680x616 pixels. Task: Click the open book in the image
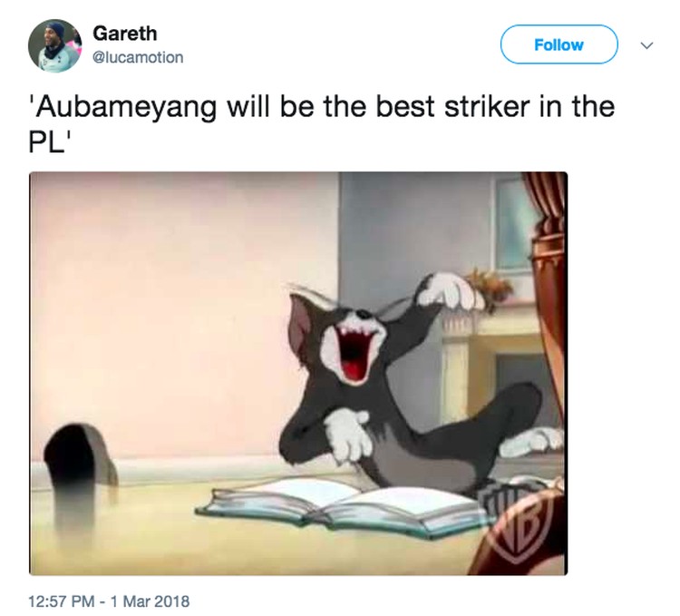click(343, 505)
